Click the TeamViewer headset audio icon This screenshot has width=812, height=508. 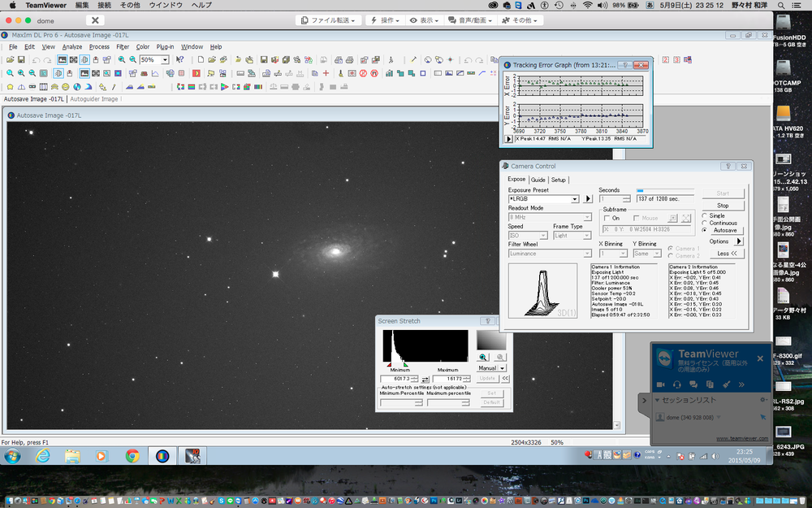tap(677, 384)
